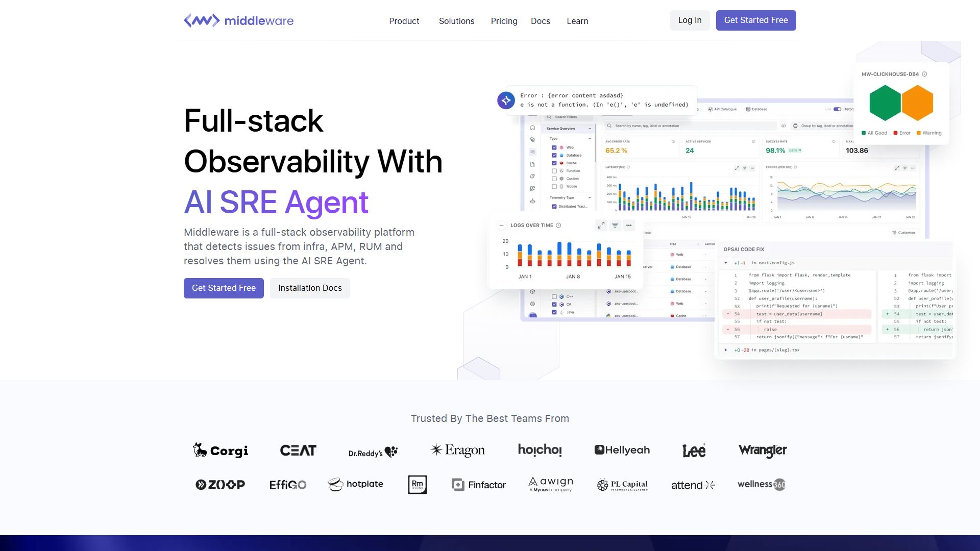Open the Installation Docs link
The image size is (980, 551).
tap(310, 288)
